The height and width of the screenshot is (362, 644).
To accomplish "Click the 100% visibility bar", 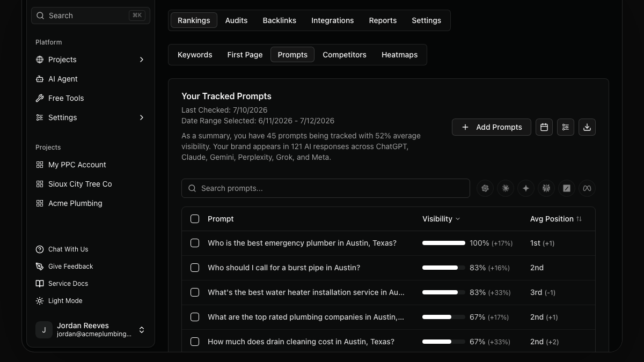I will pos(444,243).
